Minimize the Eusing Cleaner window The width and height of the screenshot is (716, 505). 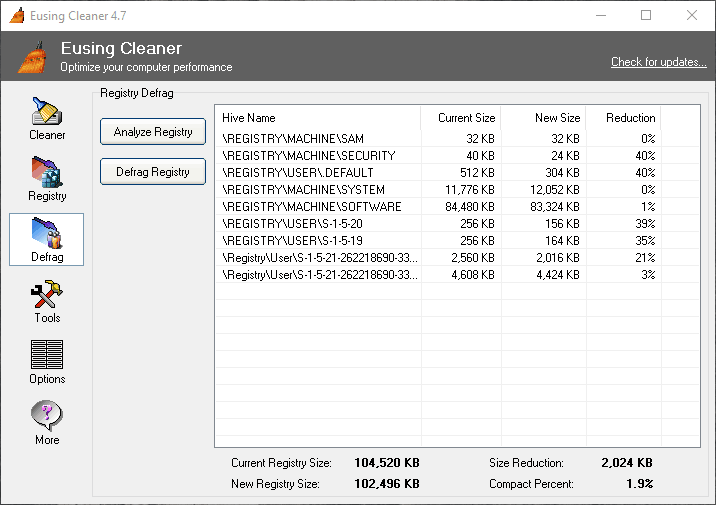601,16
